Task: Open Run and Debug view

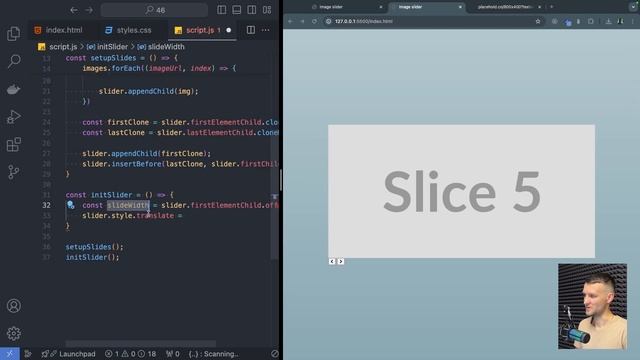Action: (13, 117)
